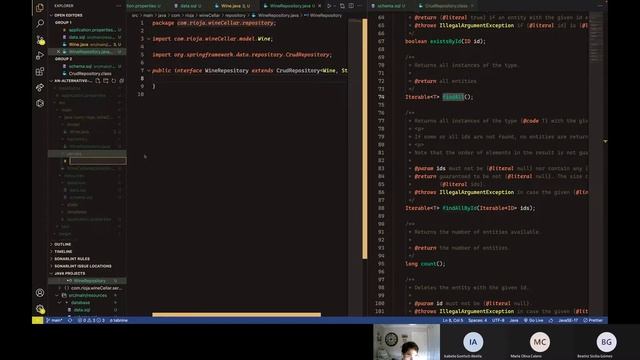Switch to the CrudRepository.class tab

(x=446, y=6)
